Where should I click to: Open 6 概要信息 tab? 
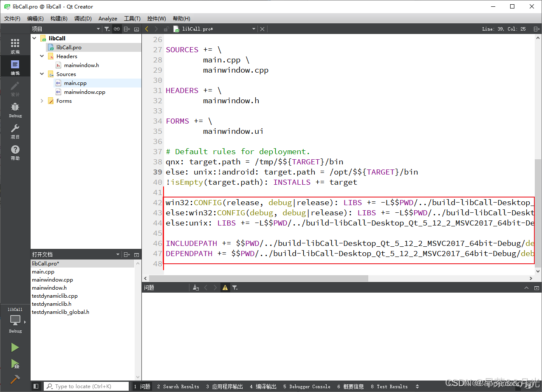351,386
